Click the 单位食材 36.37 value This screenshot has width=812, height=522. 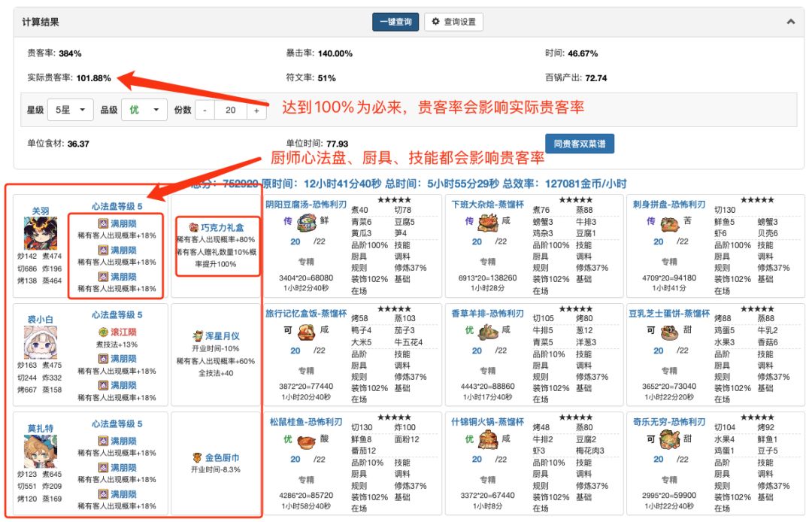[78, 144]
